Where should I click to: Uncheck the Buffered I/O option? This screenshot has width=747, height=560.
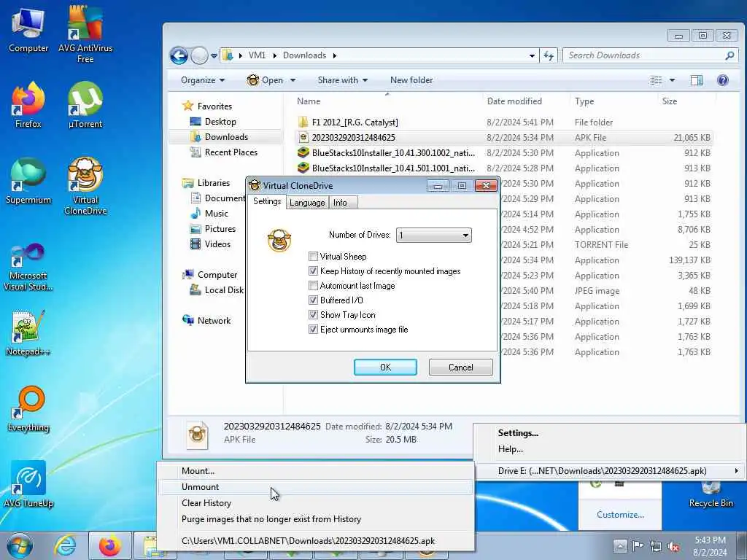pyautogui.click(x=313, y=300)
